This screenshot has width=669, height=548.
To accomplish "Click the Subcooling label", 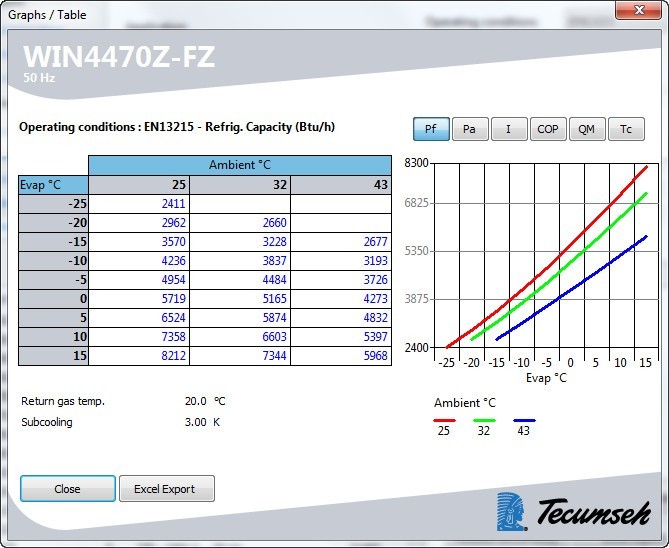I will tap(47, 423).
